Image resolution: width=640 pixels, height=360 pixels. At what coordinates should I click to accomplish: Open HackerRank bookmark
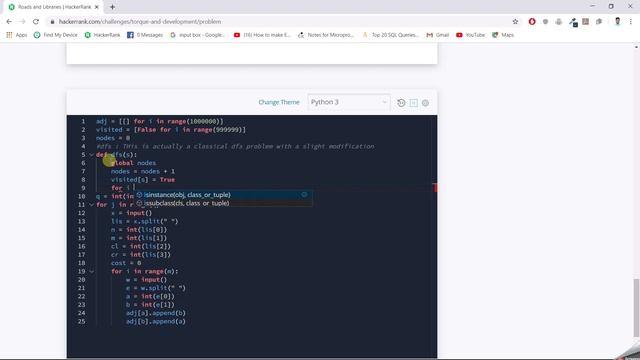[x=102, y=35]
